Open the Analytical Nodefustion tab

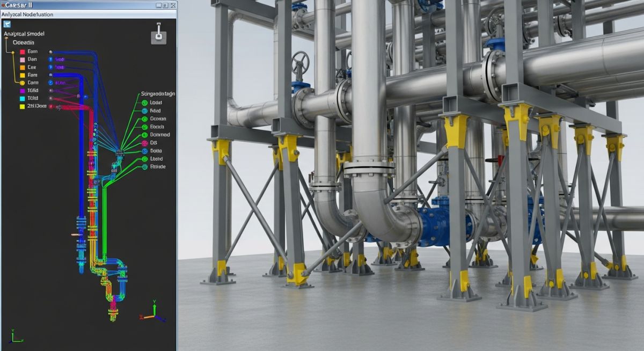coord(27,14)
